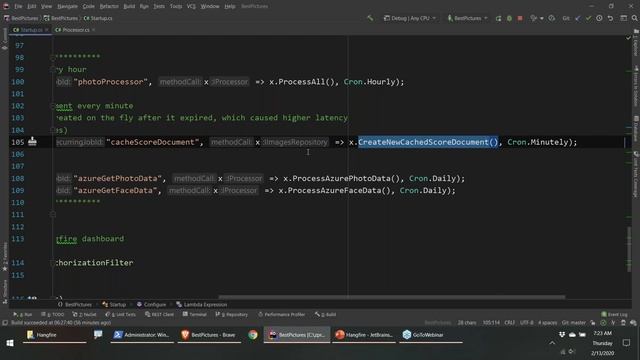Click the red stop button
Screen dimensions: 640x360
(520, 18)
